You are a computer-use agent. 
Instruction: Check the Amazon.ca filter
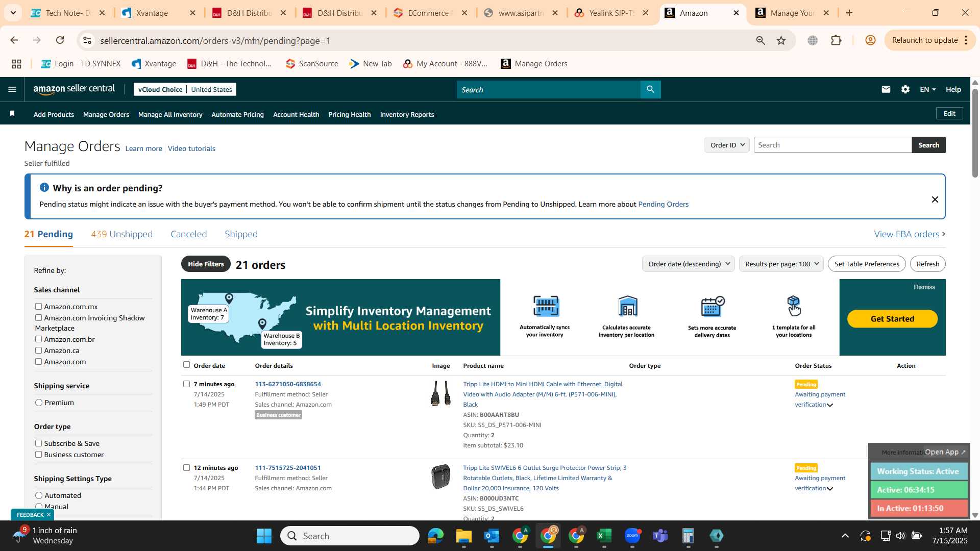(38, 350)
